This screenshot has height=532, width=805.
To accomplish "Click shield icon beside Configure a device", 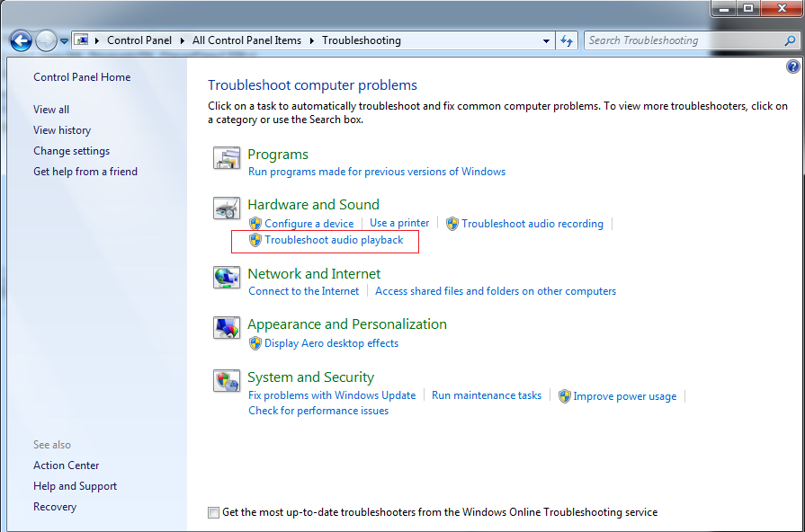I will (255, 224).
